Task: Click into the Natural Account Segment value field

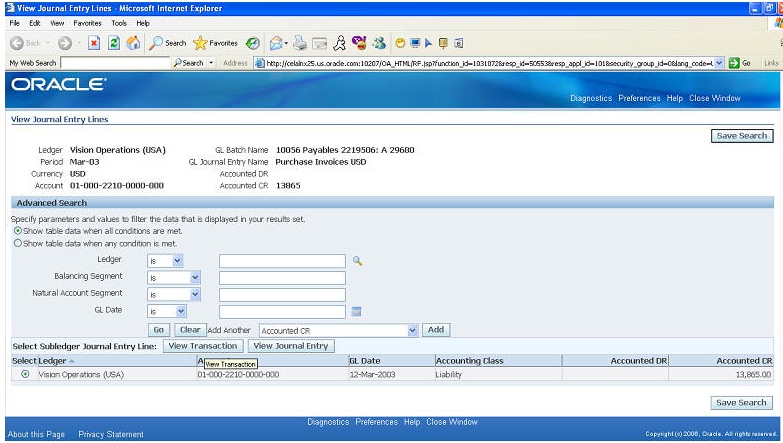Action: (282, 295)
